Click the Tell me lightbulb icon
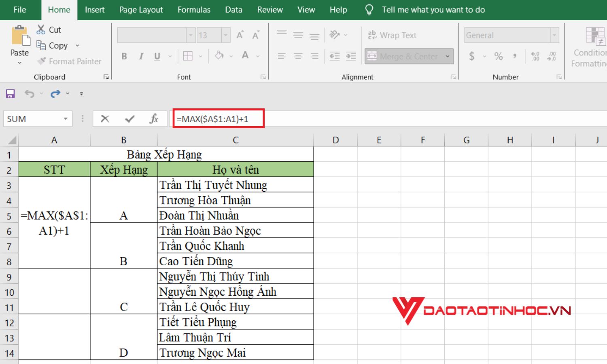 pyautogui.click(x=369, y=10)
